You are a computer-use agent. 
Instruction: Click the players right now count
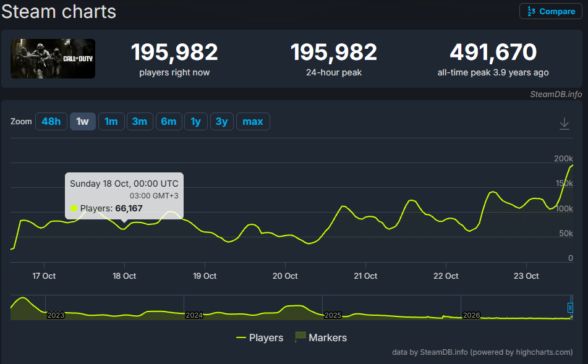[174, 52]
